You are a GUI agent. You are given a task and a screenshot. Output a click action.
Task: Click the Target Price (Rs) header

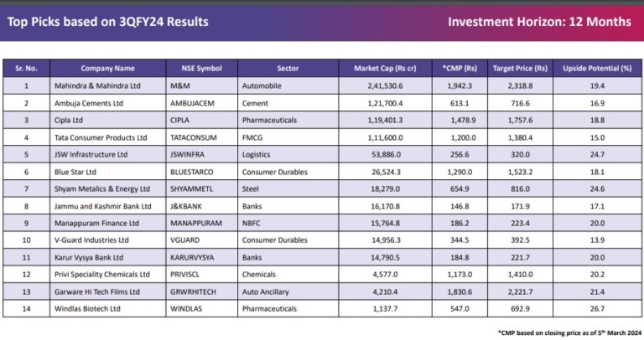pos(520,68)
